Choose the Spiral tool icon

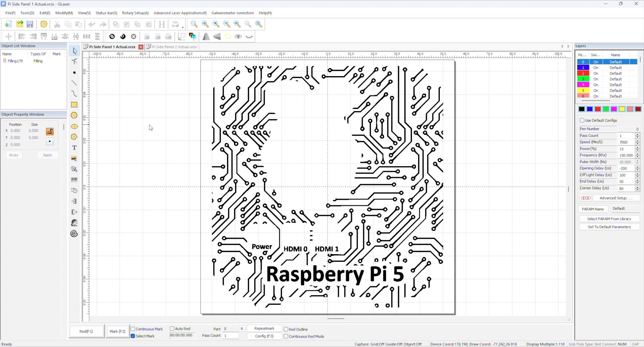[74, 234]
